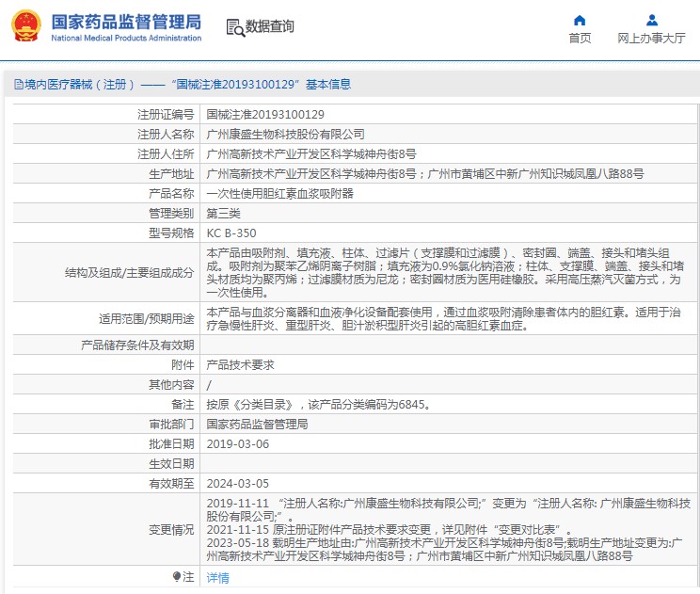Click 国家药品监督管理局 site title
The width and height of the screenshot is (700, 594).
click(x=126, y=22)
